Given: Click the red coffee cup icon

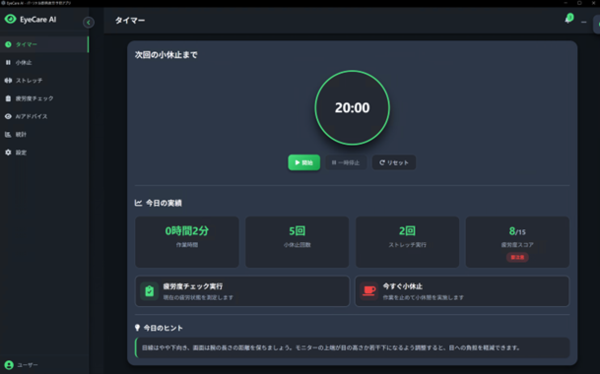Looking at the screenshot, I should coord(369,291).
